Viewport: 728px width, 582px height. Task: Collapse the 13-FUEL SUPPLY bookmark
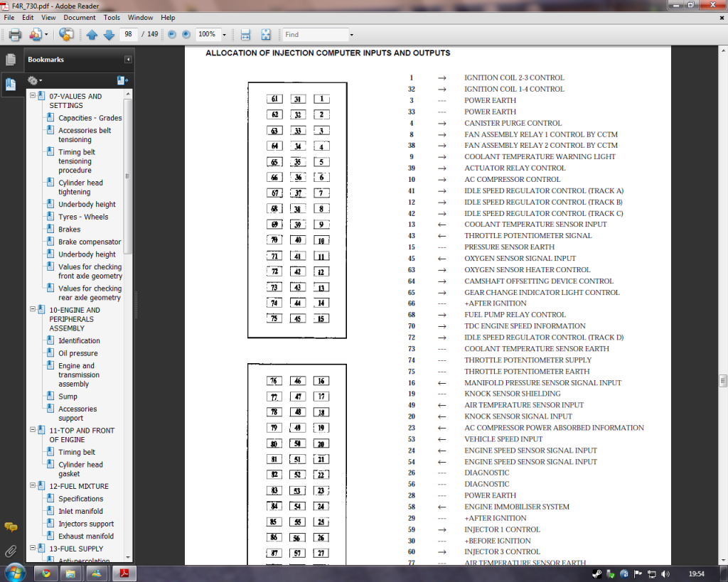point(33,548)
